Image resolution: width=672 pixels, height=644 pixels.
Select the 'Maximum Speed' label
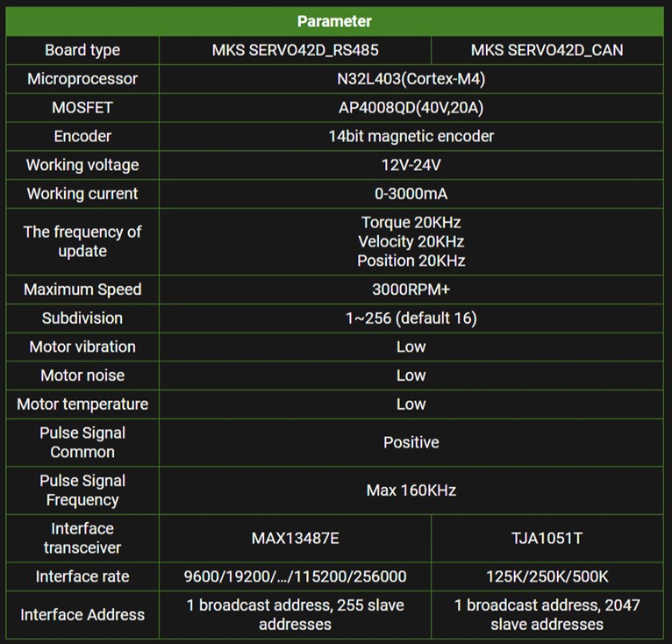pyautogui.click(x=82, y=290)
